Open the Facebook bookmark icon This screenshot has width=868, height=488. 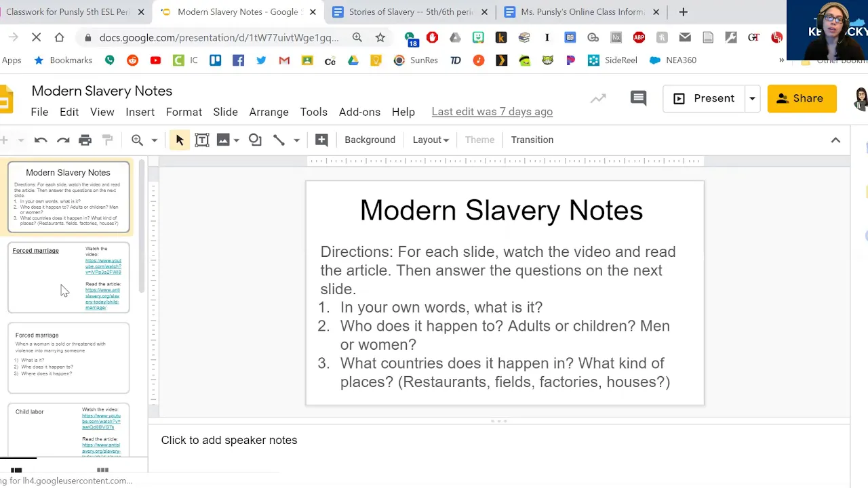238,60
